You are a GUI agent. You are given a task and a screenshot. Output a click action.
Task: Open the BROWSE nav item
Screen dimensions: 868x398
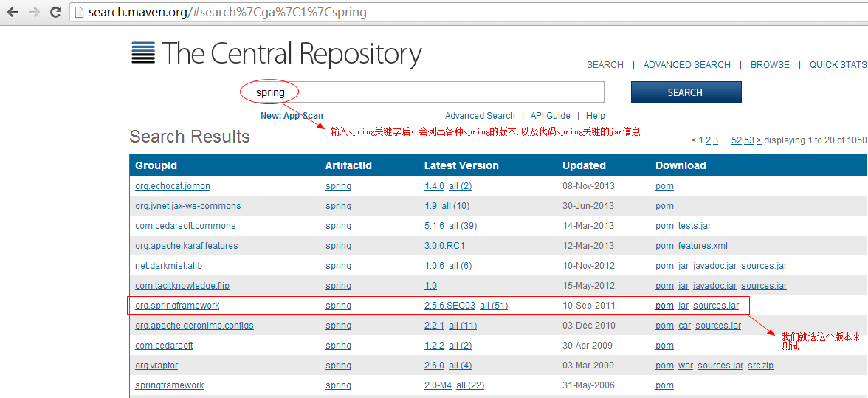point(770,65)
